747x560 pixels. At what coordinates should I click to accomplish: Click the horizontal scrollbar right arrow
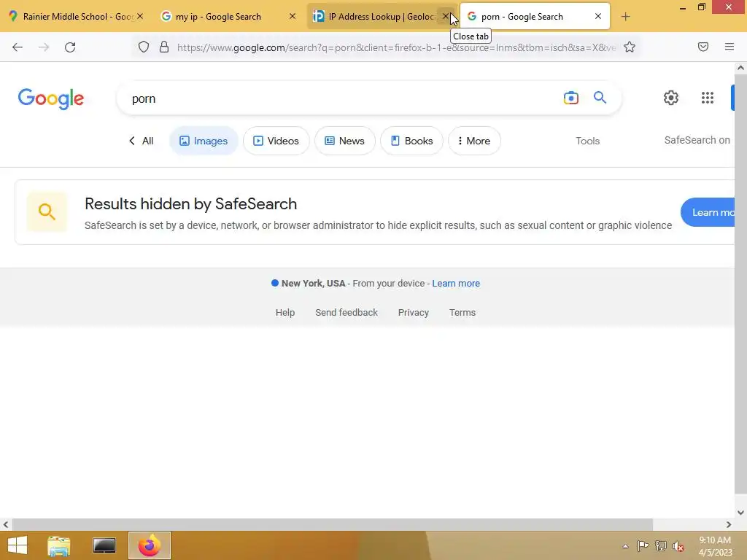pos(729,524)
